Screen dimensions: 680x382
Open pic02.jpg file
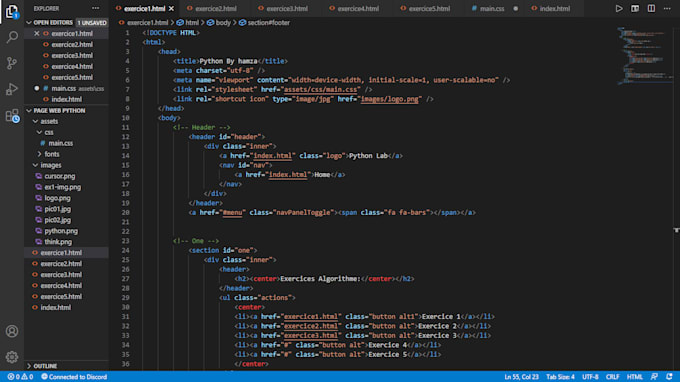click(x=57, y=220)
